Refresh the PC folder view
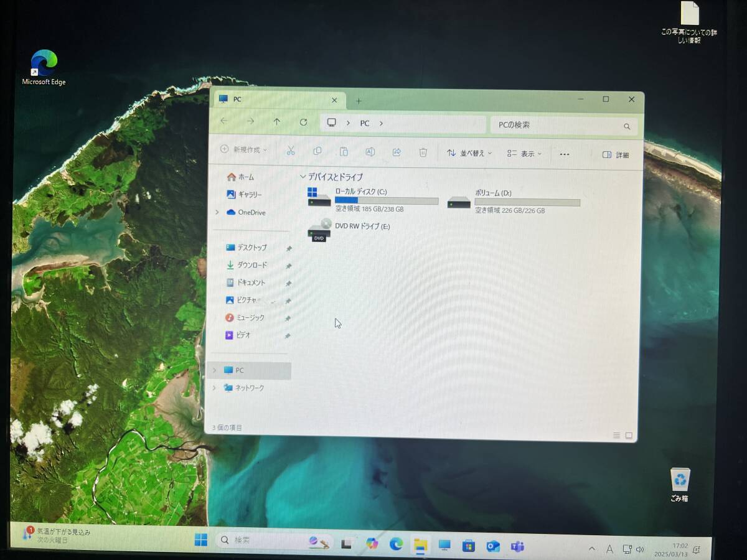Image resolution: width=747 pixels, height=560 pixels. pyautogui.click(x=303, y=122)
